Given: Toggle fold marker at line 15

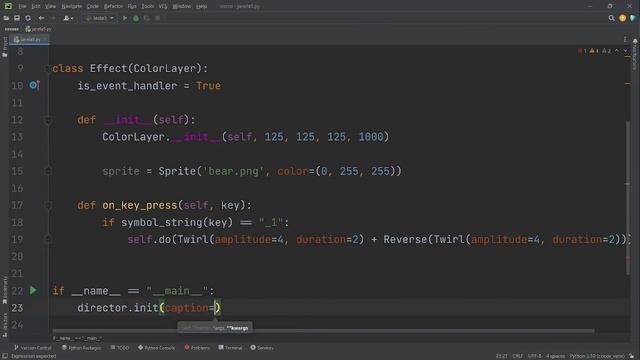Looking at the screenshot, I should pos(47,171).
